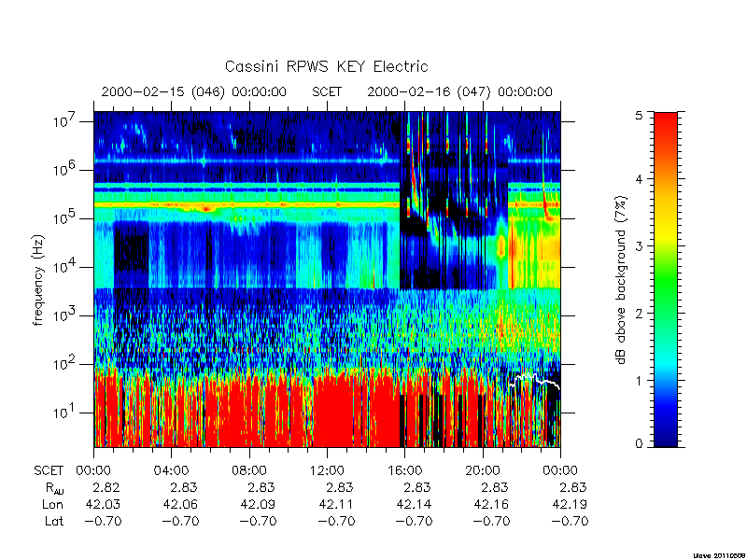Click the "Lon" row label
The image size is (747, 560).
53,504
